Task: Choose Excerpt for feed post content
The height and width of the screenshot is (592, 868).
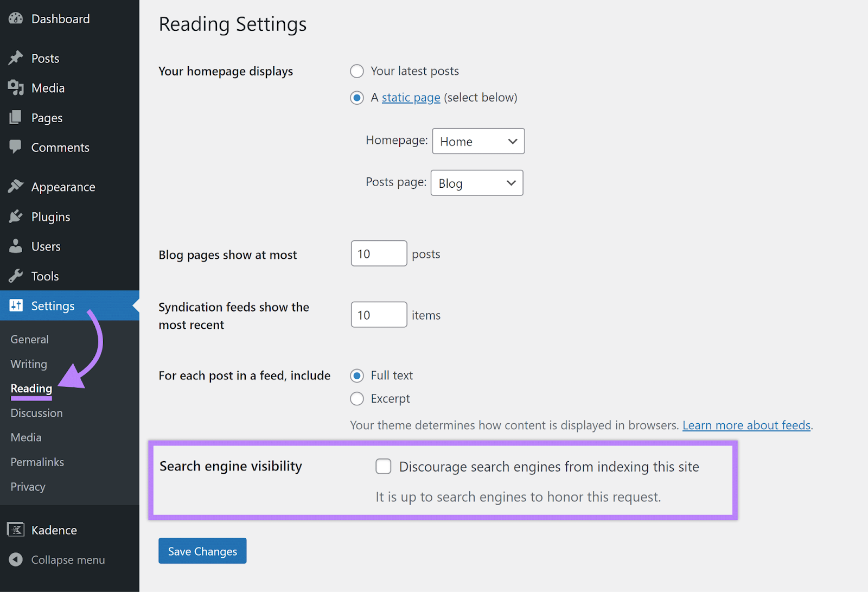Action: coord(357,398)
